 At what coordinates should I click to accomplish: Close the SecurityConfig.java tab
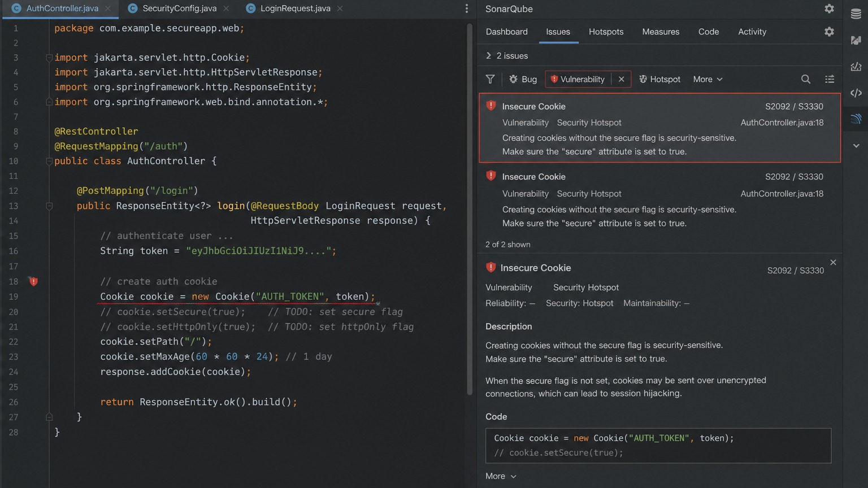click(226, 8)
